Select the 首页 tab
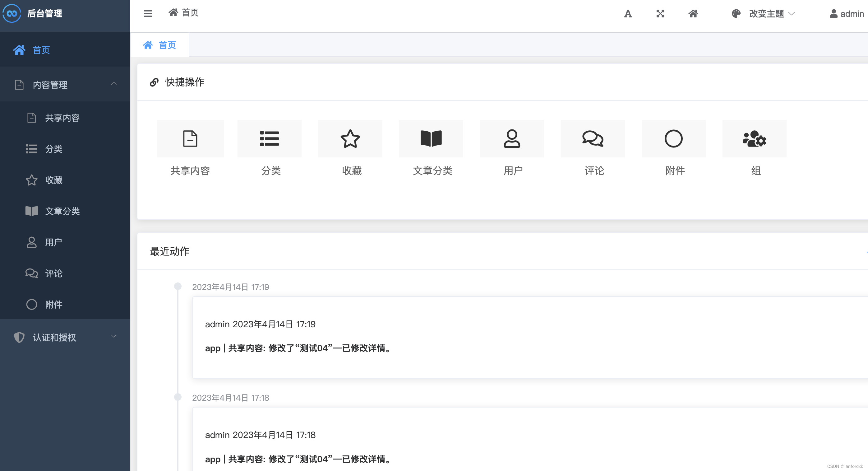 click(160, 45)
